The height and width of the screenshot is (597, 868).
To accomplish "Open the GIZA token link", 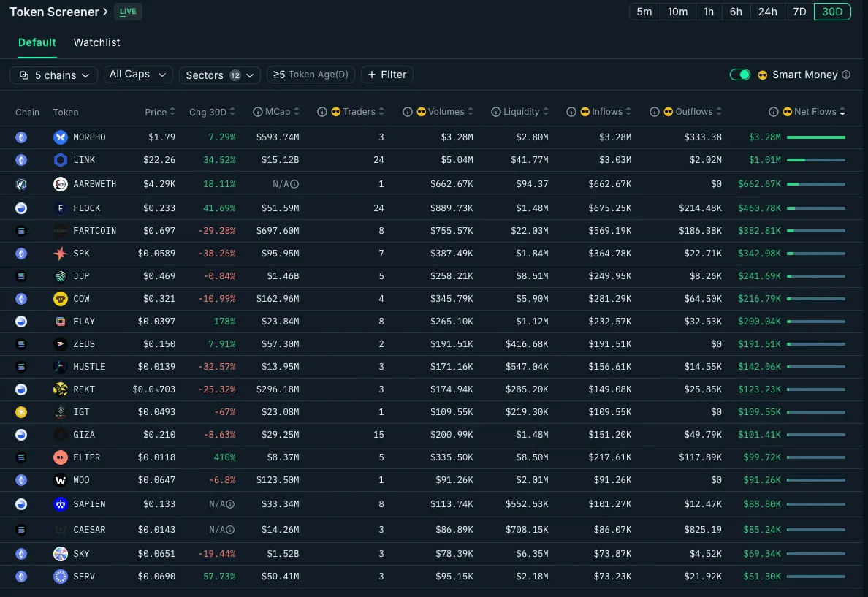I will point(84,435).
